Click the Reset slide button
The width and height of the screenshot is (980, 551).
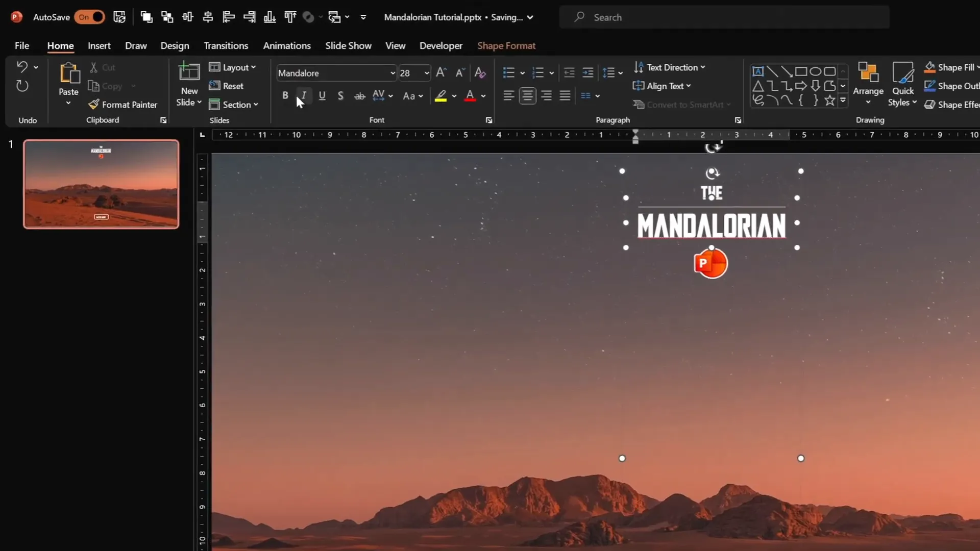[227, 86]
